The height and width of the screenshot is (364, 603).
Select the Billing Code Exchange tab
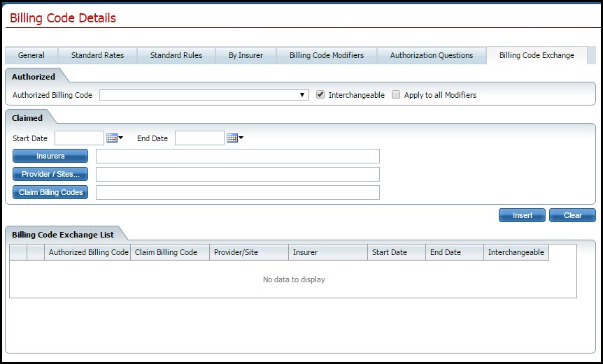pos(537,55)
